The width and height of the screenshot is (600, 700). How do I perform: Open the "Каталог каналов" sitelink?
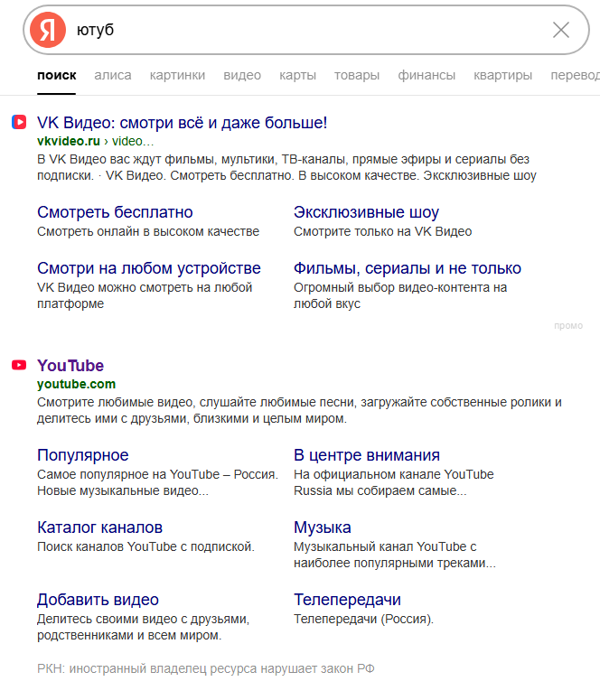tap(99, 527)
